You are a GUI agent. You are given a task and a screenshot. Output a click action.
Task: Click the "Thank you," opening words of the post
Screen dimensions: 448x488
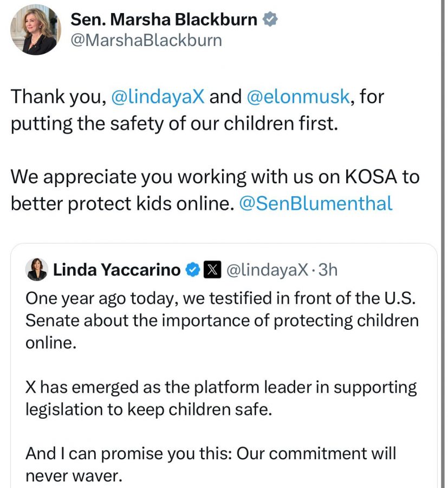coord(56,97)
